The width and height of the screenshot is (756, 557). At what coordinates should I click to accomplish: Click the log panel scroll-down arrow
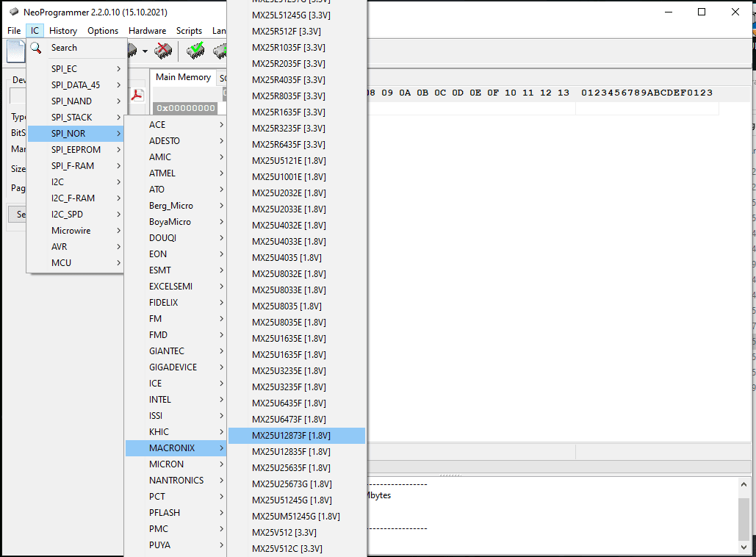click(744, 547)
